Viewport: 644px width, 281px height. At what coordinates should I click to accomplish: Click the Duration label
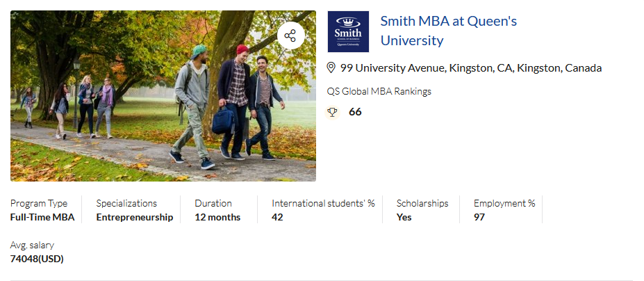coord(213,203)
